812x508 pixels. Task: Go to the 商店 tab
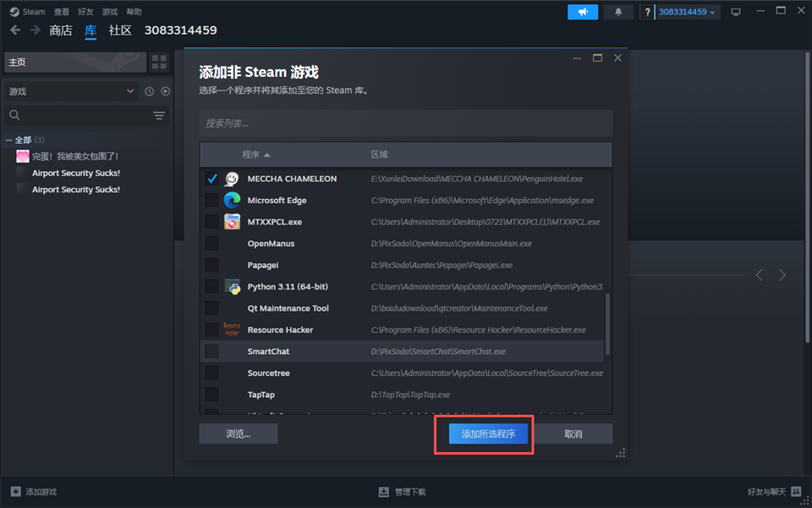pyautogui.click(x=61, y=30)
